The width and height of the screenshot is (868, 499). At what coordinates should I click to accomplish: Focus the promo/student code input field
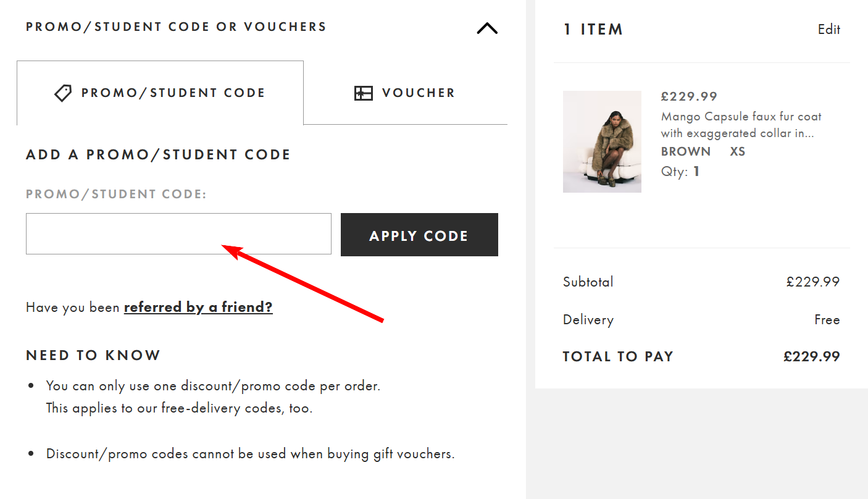pyautogui.click(x=178, y=234)
